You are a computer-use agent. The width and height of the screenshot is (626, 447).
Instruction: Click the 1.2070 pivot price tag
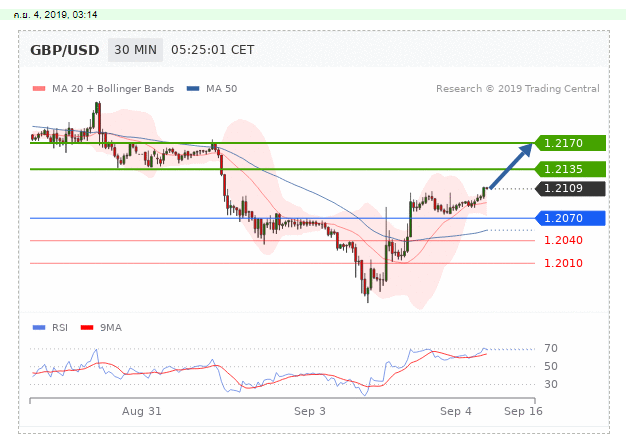point(570,218)
